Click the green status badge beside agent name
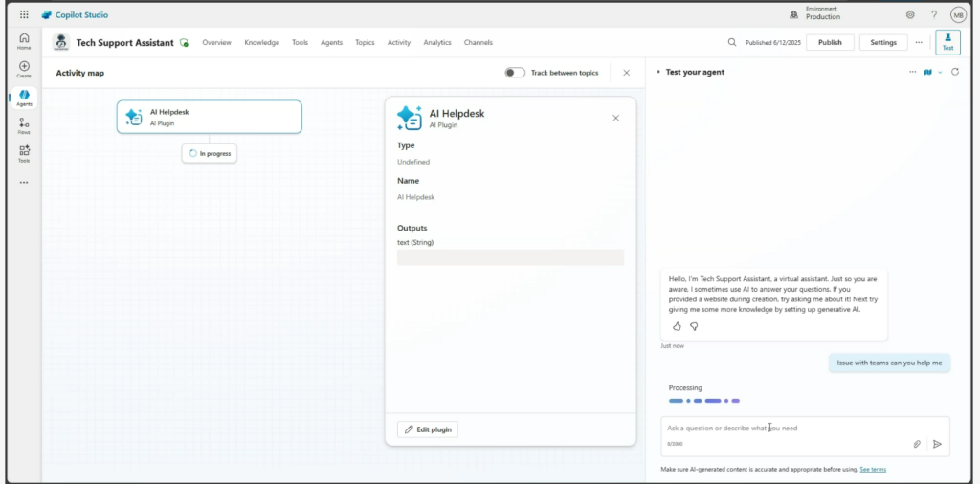This screenshot has height=484, width=980. 184,43
